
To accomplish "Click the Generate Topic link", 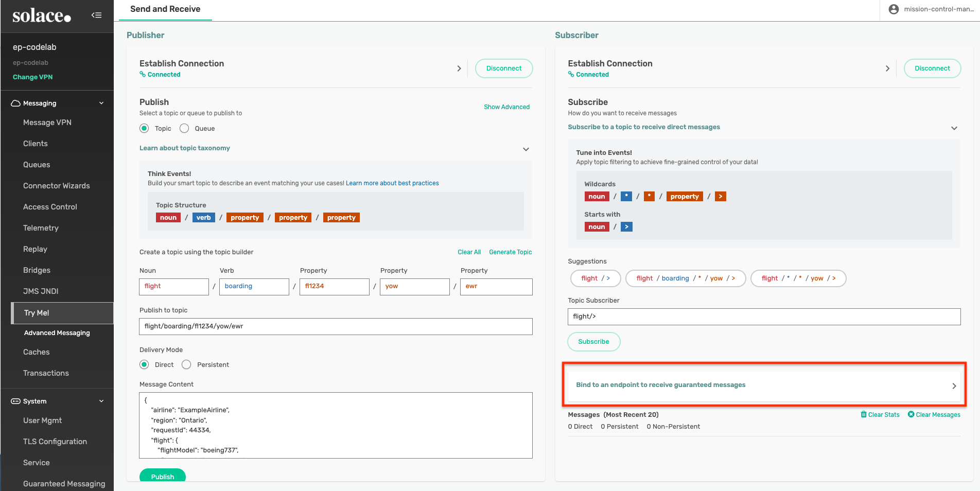I will 510,252.
